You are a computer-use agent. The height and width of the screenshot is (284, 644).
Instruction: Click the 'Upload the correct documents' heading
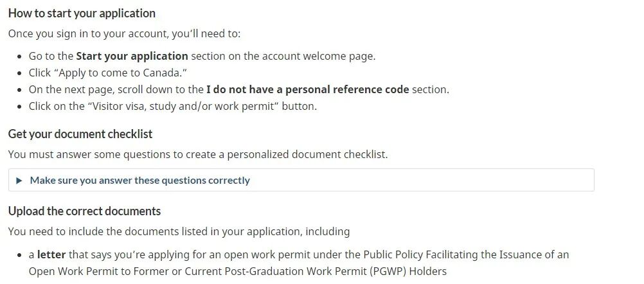(x=84, y=211)
